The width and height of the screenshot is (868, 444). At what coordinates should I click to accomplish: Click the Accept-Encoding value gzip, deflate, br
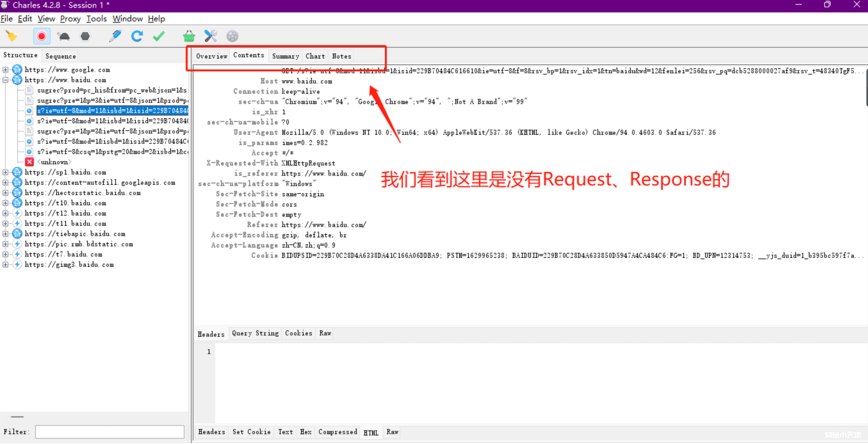314,235
